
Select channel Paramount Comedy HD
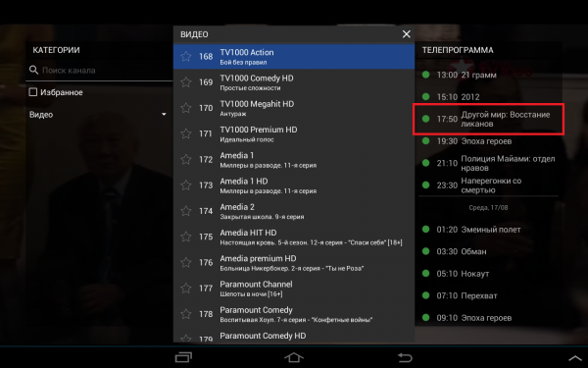[x=294, y=336]
